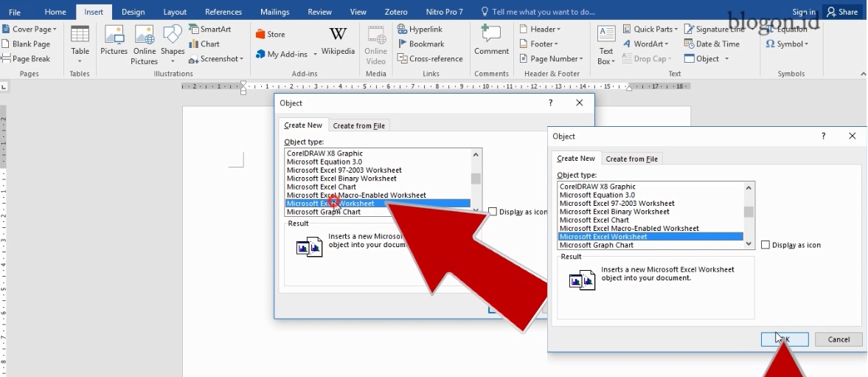Insert Online Pictures

tap(145, 45)
